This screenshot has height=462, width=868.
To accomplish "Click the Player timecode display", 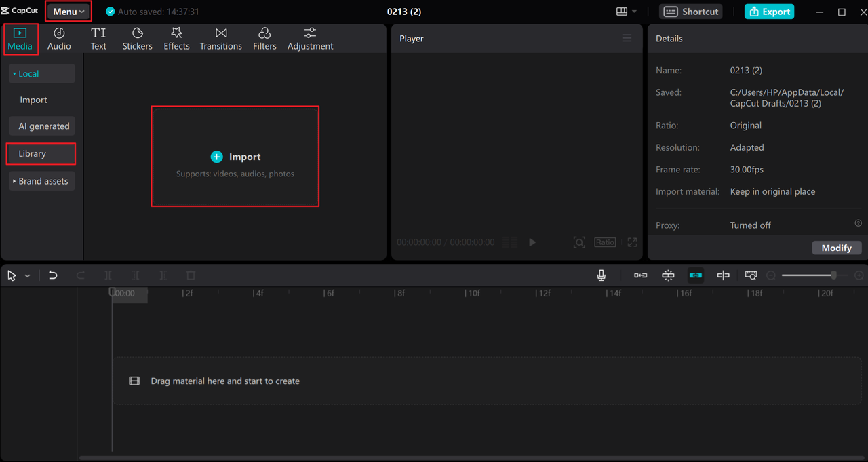I will click(446, 242).
